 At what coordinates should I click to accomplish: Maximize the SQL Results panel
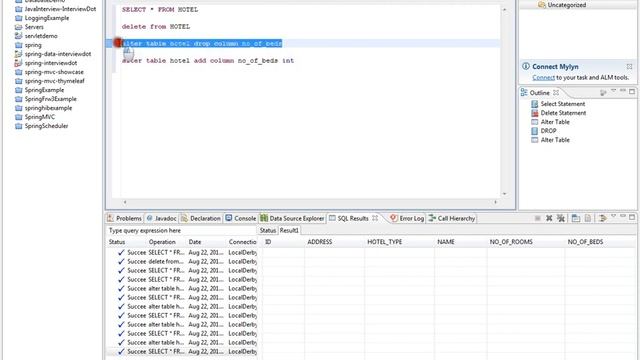tap(632, 217)
